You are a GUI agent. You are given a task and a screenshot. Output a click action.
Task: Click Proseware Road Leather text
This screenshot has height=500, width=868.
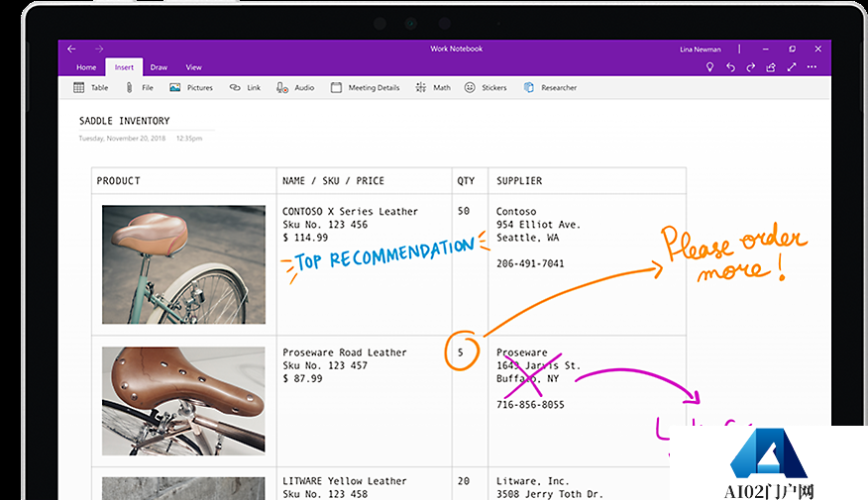pos(344,352)
